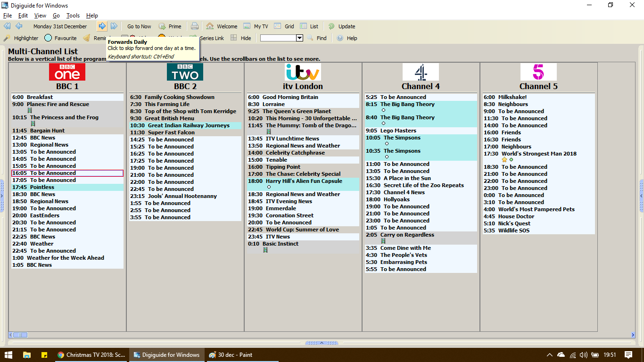Open the Help menu
644x362 pixels.
pos(92,16)
